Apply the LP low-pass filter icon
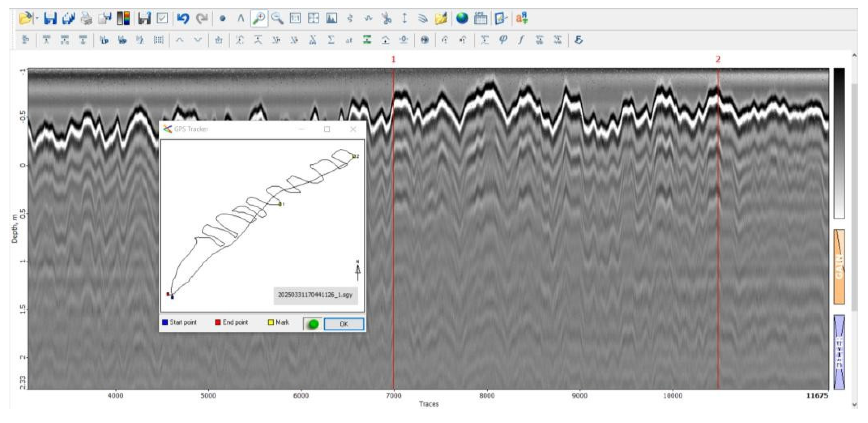 pyautogui.click(x=104, y=40)
